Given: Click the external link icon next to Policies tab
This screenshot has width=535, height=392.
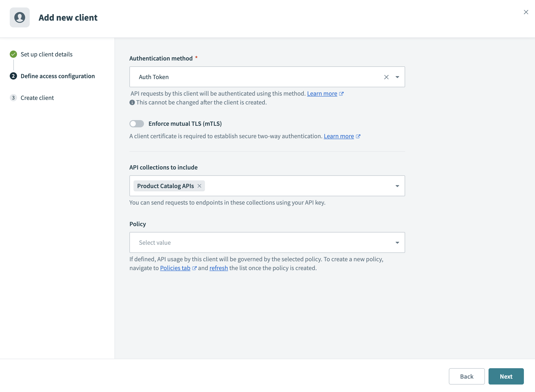Looking at the screenshot, I should click(195, 268).
